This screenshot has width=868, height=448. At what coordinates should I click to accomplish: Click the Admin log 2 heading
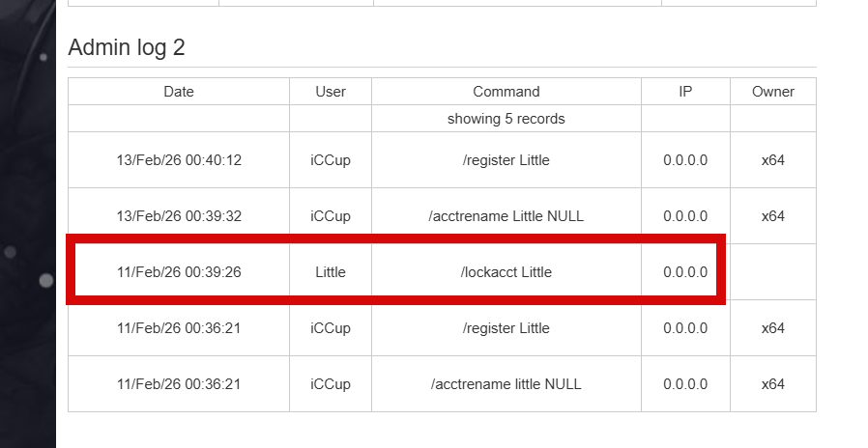[x=127, y=47]
